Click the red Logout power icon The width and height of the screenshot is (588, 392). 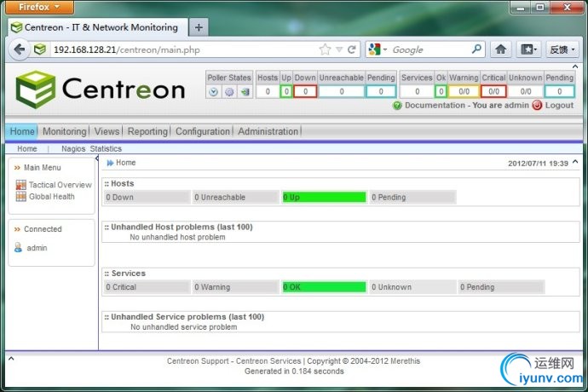(x=537, y=105)
